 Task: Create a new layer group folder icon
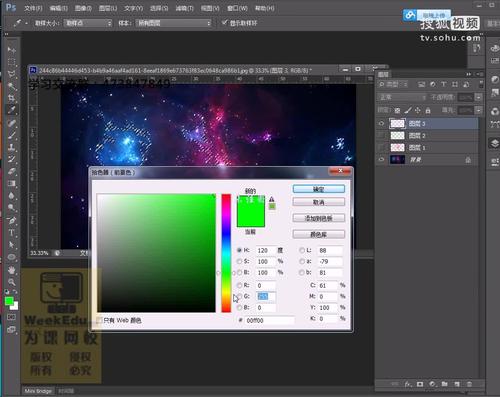(x=444, y=384)
